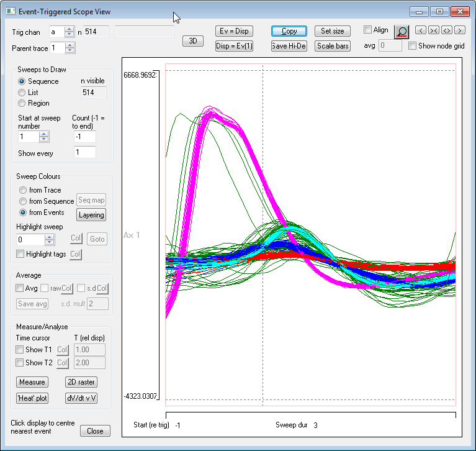
Task: Open the 'Heat' plot
Action: [x=32, y=398]
